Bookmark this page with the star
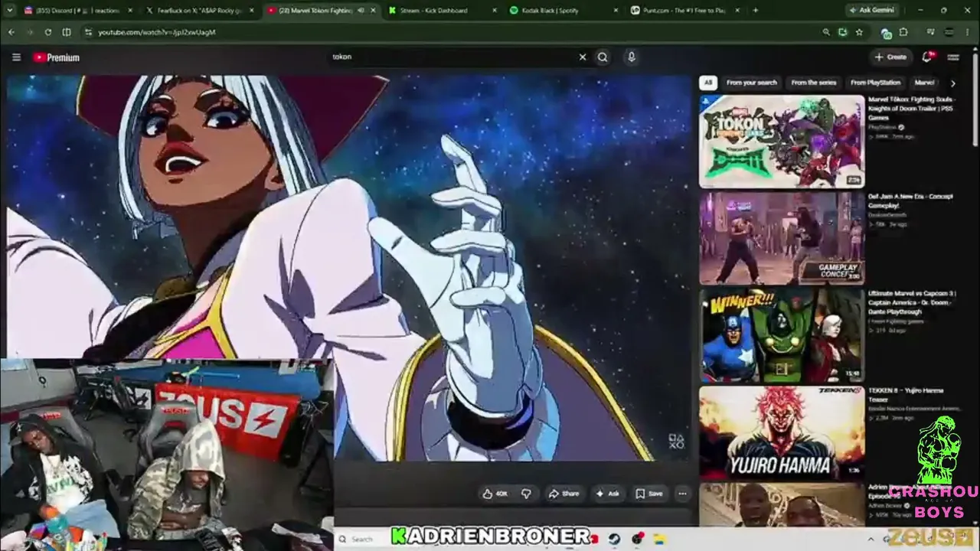Image resolution: width=980 pixels, height=551 pixels. coord(859,32)
